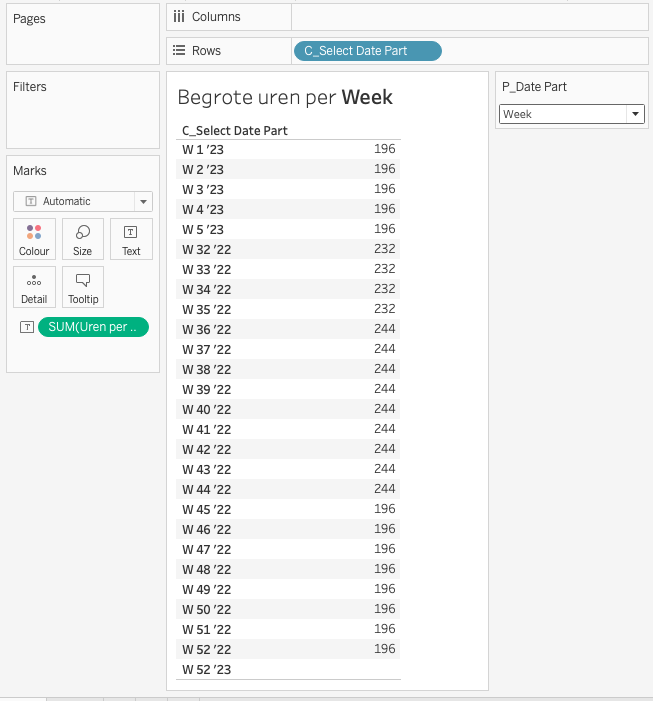Click the Tooltip marks card icon
Image resolution: width=653 pixels, height=701 pixels.
pyautogui.click(x=82, y=287)
